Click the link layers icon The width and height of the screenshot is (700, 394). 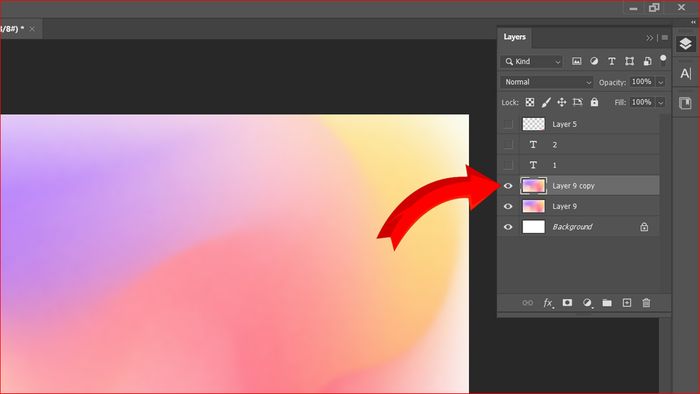[527, 303]
